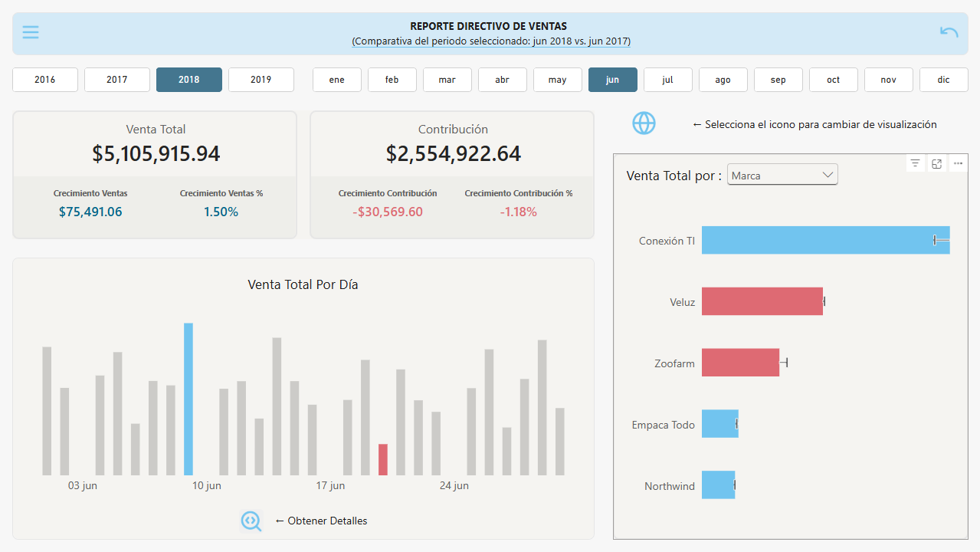This screenshot has width=980, height=552.
Task: Click the Northwind label
Action: pos(670,486)
